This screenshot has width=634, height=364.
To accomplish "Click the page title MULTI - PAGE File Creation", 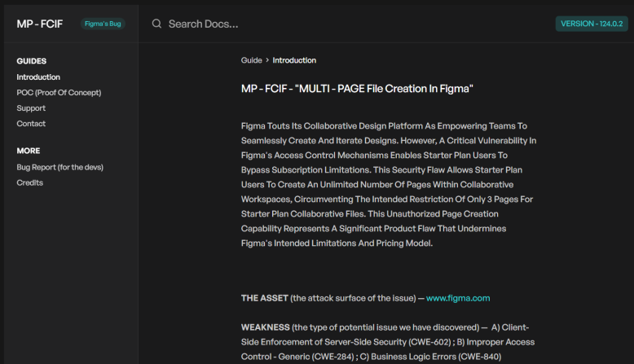I will 357,89.
